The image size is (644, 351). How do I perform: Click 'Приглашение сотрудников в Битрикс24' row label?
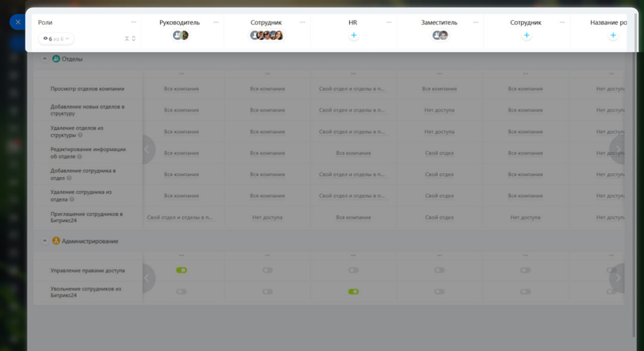tap(87, 217)
